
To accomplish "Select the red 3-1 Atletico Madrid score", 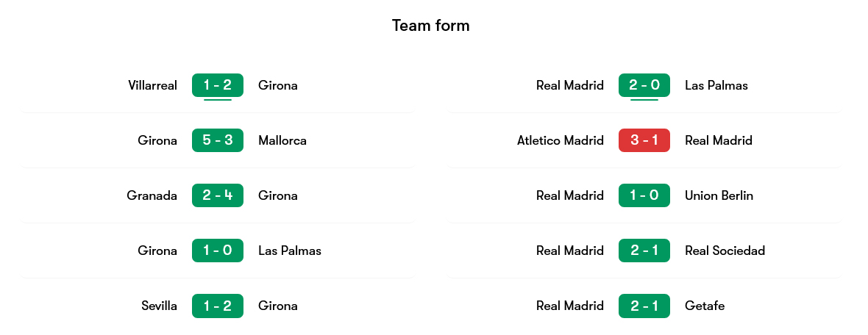I will (644, 140).
